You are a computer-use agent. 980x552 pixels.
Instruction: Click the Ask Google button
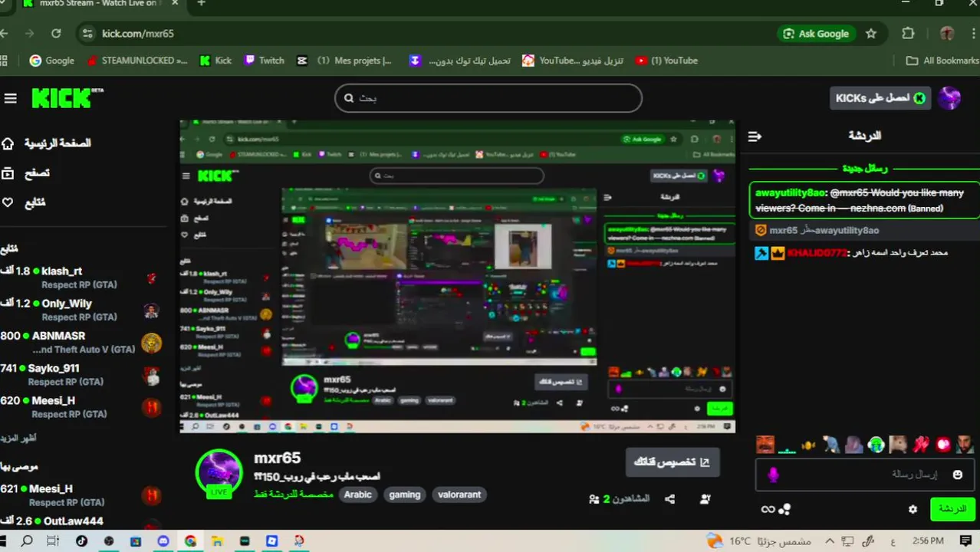pyautogui.click(x=816, y=34)
